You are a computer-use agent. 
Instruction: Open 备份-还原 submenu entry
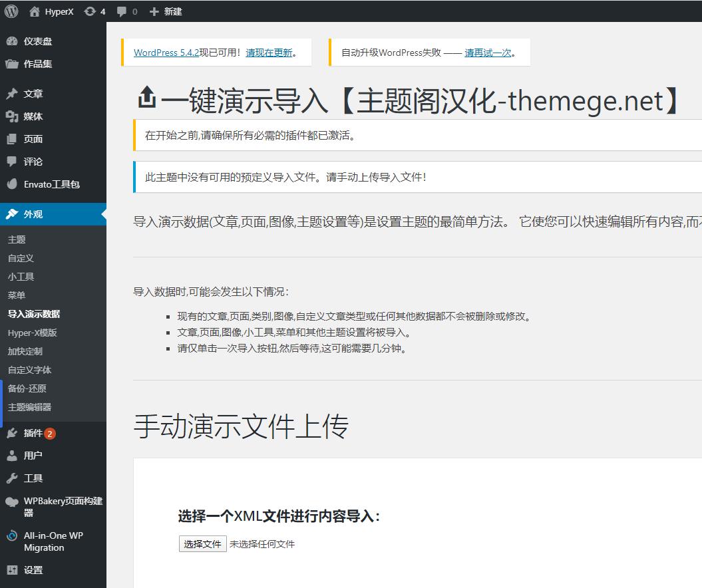(27, 388)
